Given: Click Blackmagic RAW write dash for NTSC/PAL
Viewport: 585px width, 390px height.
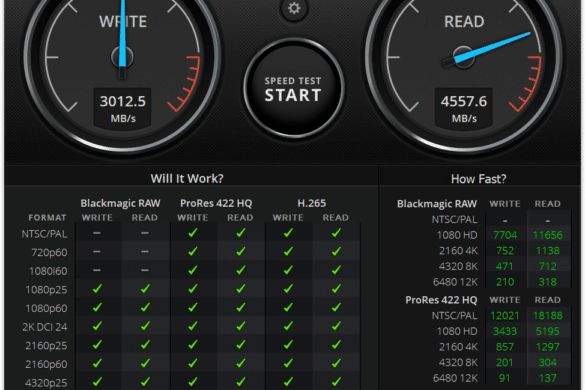Looking at the screenshot, I should (x=97, y=233).
